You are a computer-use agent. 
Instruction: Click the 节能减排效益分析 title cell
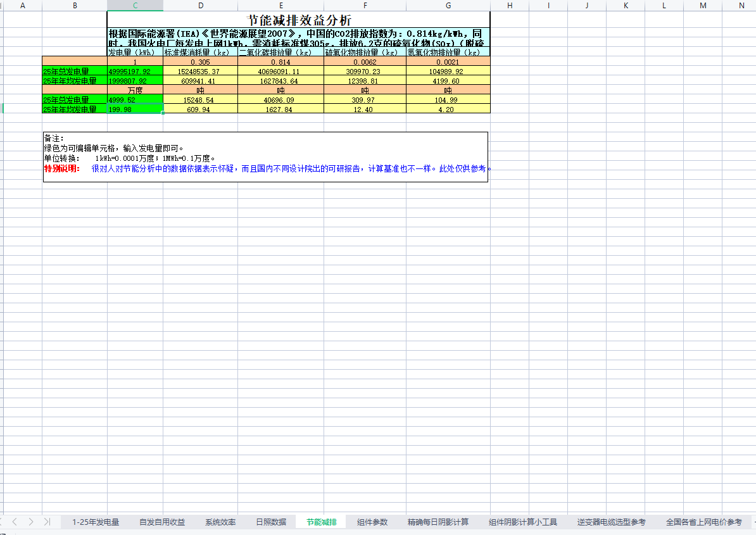point(299,20)
